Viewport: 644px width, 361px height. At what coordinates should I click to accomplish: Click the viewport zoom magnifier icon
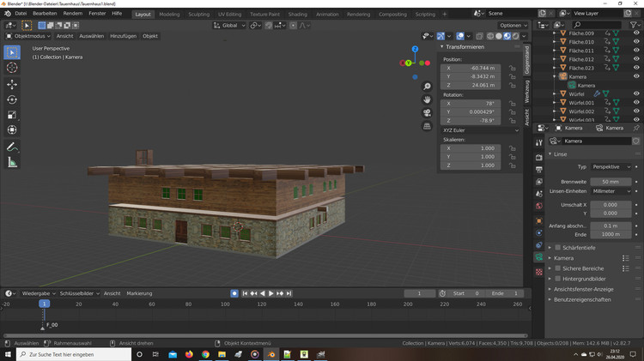[x=427, y=87]
